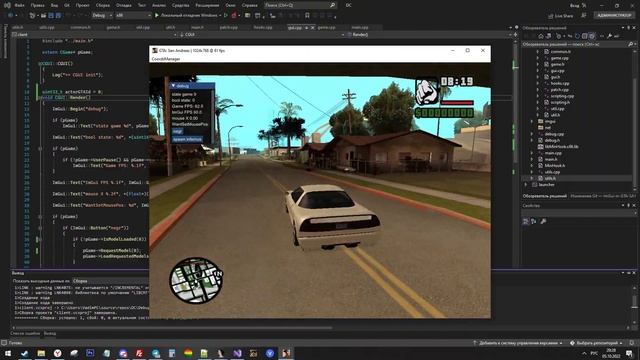
Task: Open the FileZilla taskbar icon
Action: click(139, 353)
